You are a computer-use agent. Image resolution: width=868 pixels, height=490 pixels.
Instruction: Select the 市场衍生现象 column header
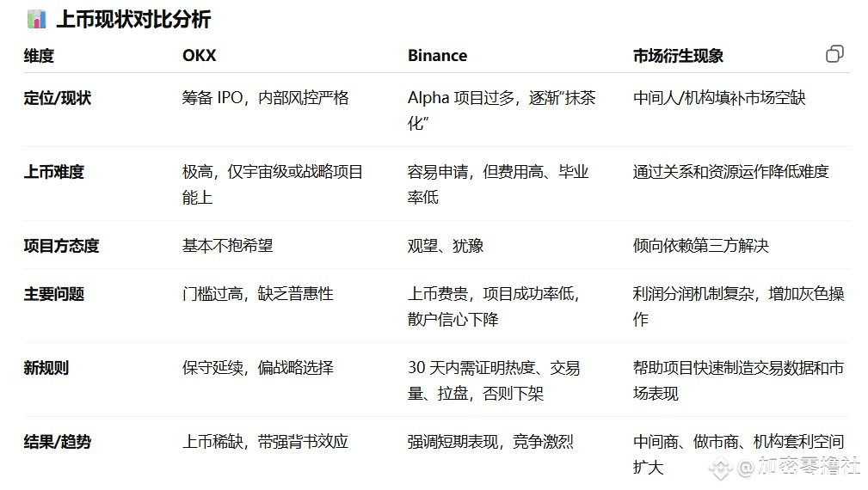[x=678, y=55]
